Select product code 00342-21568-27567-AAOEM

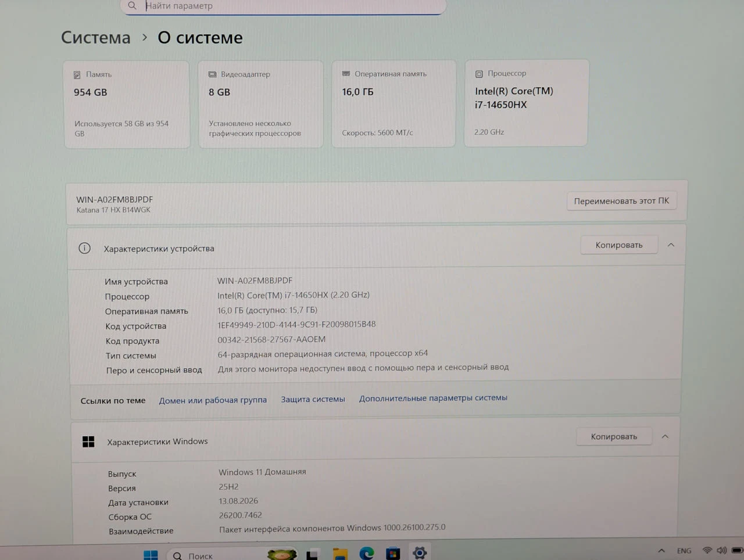(x=271, y=339)
